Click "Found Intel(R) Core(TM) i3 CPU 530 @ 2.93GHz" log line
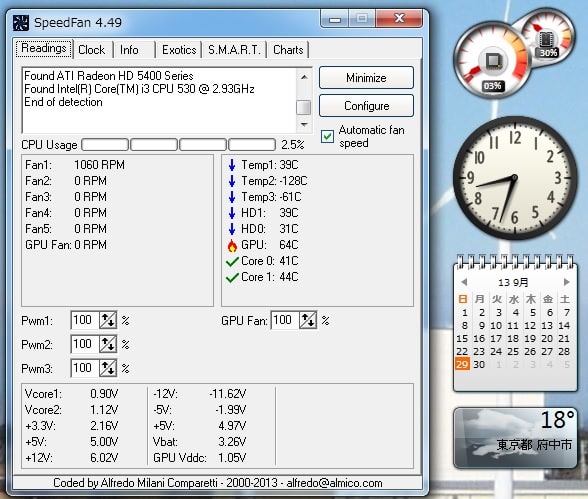The height and width of the screenshot is (499, 588). pyautogui.click(x=139, y=89)
